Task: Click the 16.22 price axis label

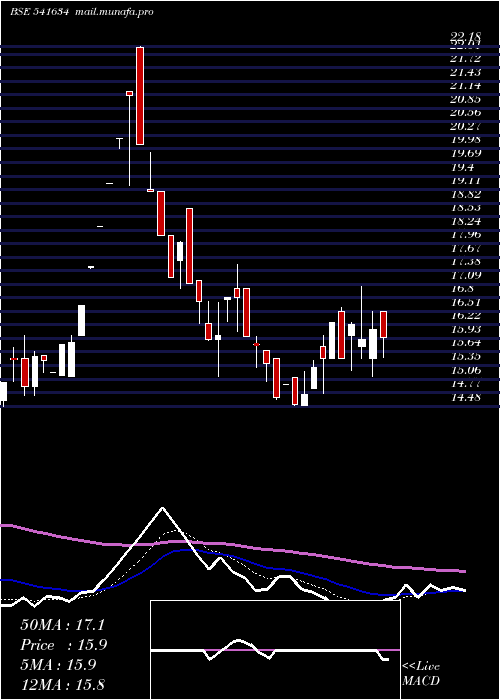Action: tap(466, 316)
